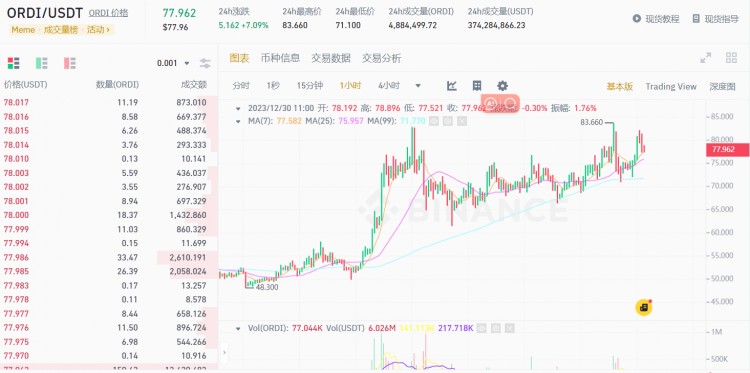The height and width of the screenshot is (373, 750).
Task: Show both buy and sell order book view
Action: [x=13, y=63]
